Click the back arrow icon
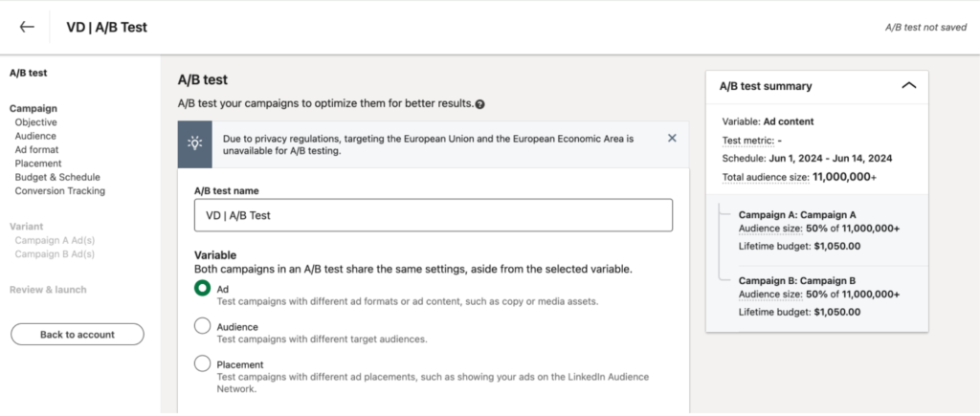Viewport: 980px width, 416px height. click(27, 27)
